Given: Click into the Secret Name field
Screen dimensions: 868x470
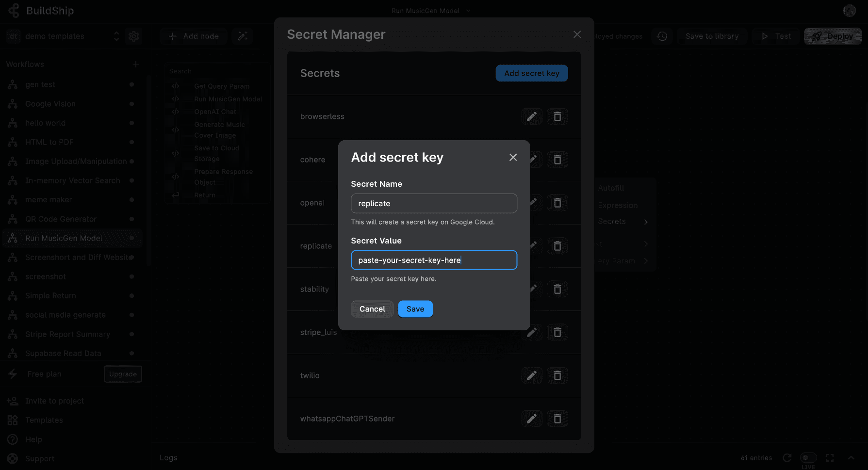Looking at the screenshot, I should [434, 203].
